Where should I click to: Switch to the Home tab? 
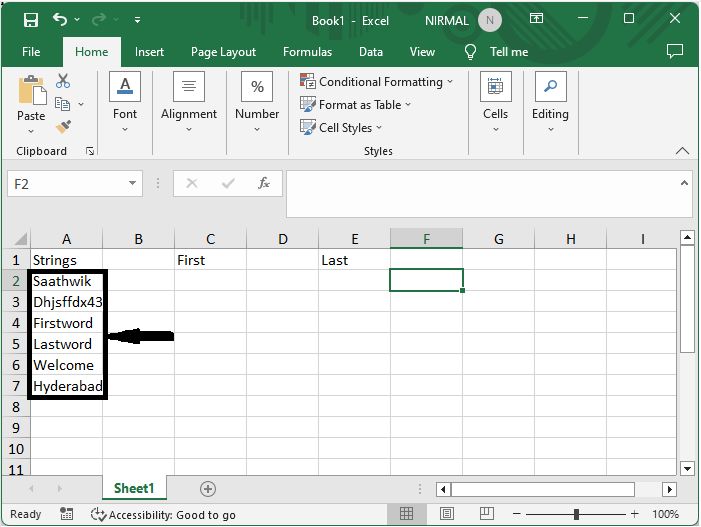[92, 52]
